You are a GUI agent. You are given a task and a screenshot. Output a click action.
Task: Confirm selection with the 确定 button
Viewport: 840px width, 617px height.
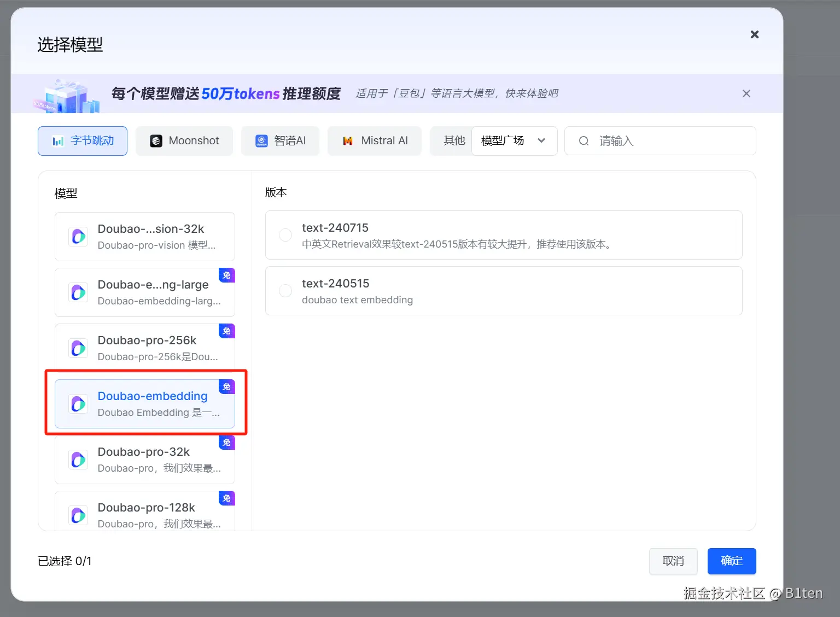click(732, 561)
